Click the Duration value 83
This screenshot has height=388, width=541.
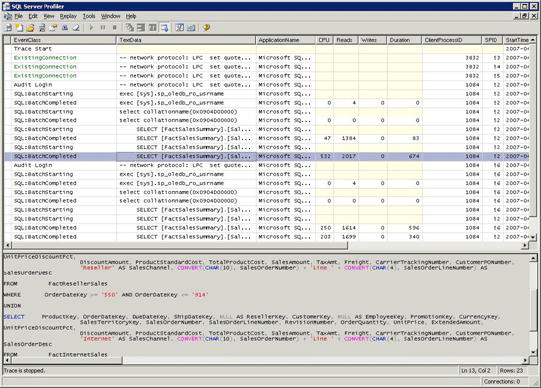[x=415, y=138]
